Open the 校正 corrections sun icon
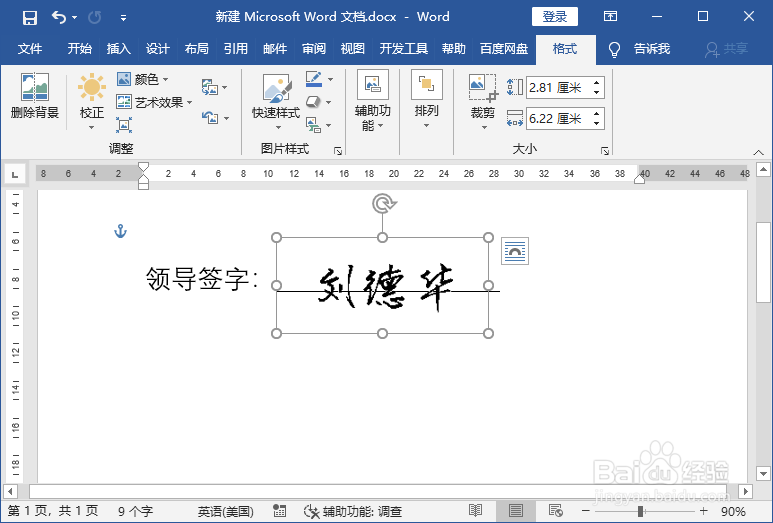This screenshot has width=773, height=523. [x=92, y=101]
